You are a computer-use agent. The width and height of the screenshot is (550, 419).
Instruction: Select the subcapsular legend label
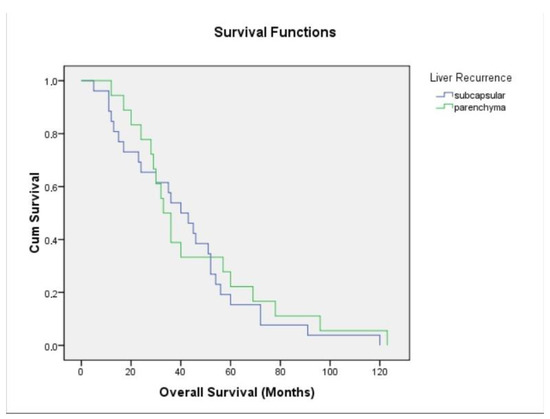479,95
